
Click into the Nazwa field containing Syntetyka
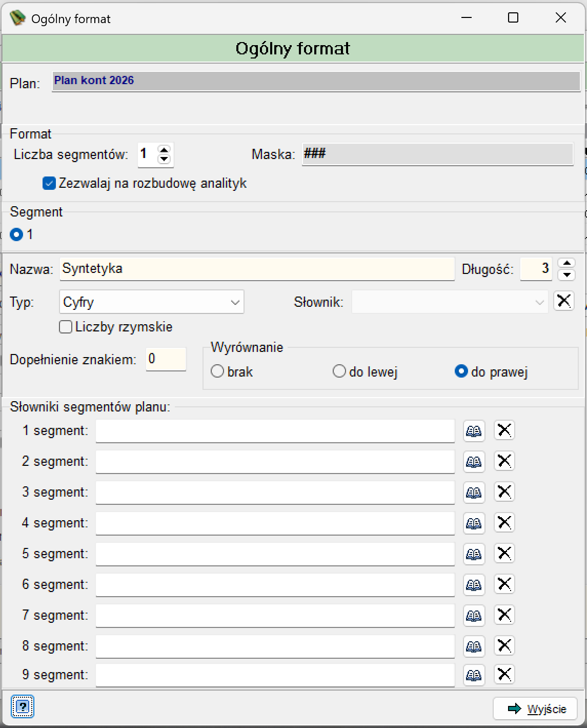257,269
